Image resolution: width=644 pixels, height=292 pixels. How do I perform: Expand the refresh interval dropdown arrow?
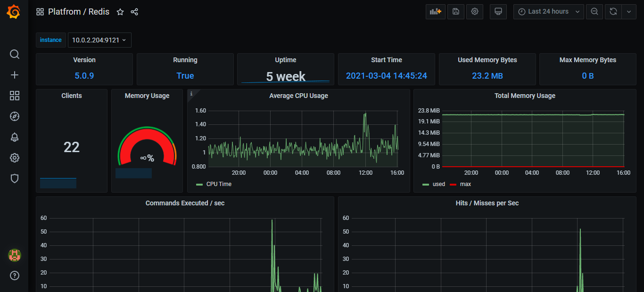point(629,12)
